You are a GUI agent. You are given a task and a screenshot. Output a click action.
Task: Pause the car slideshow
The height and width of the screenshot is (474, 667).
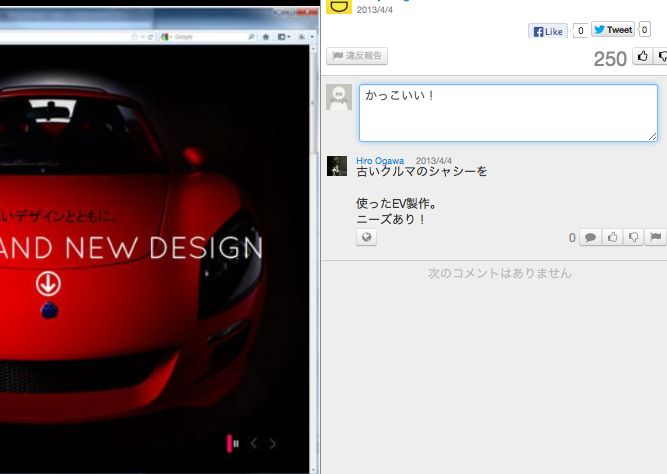233,443
